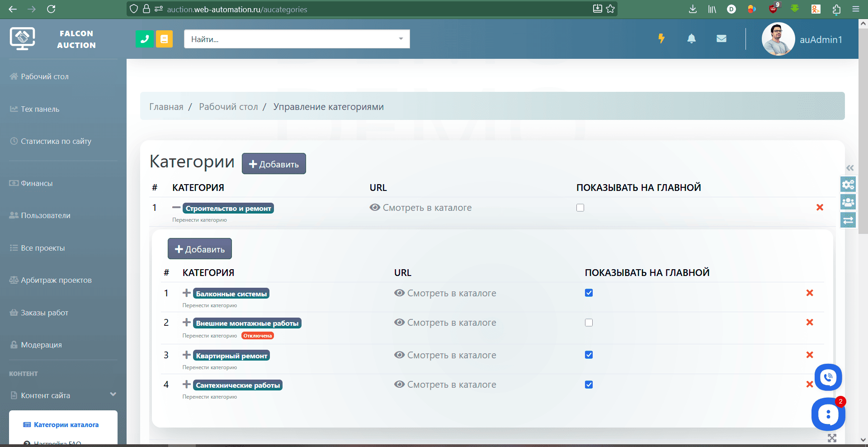Screen dimensions: 868x447
Task: Open notifications bell icon
Action: click(691, 38)
